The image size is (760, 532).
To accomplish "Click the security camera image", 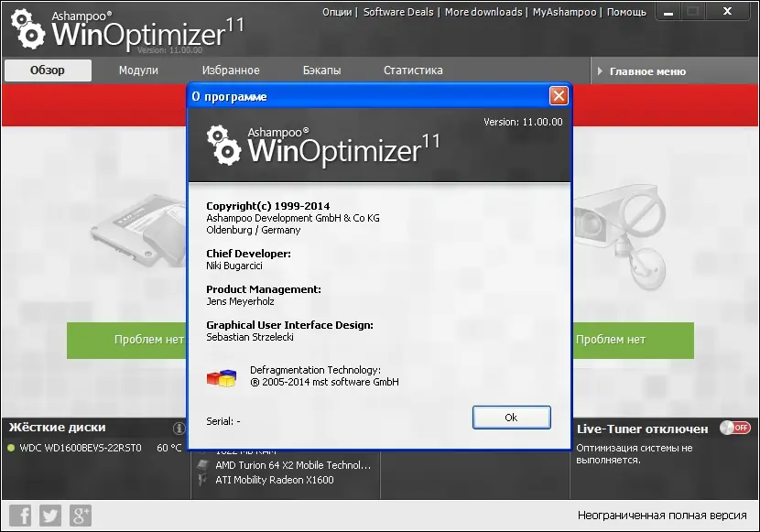I will [x=622, y=236].
